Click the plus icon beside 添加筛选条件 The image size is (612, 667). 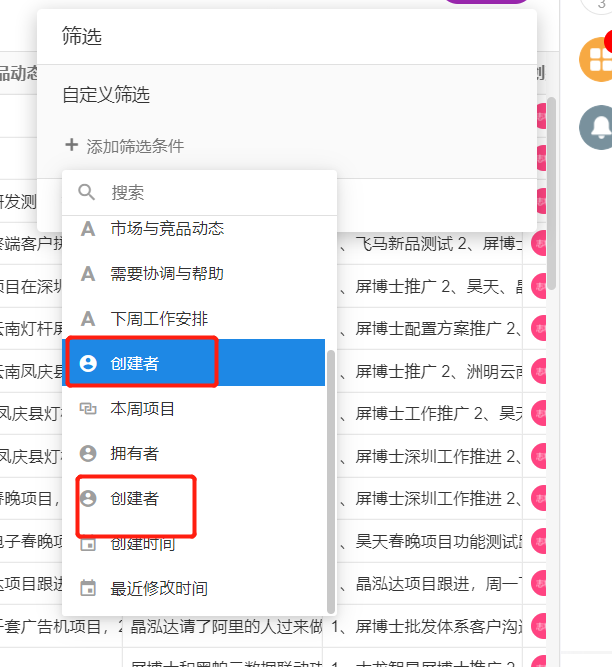71,145
